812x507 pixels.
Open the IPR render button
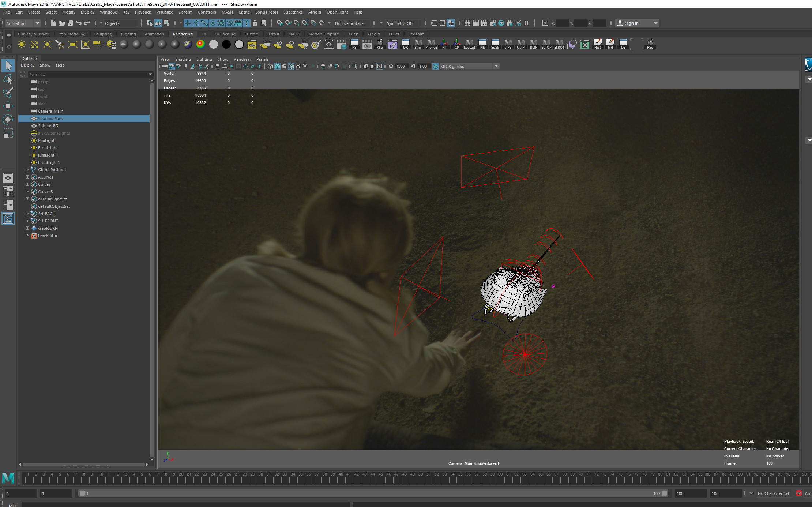pos(484,23)
